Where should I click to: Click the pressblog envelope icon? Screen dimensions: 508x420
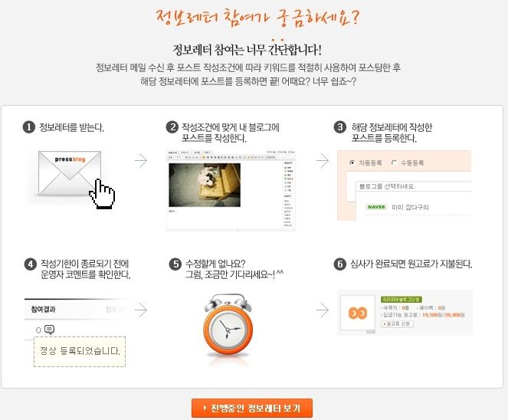70,173
